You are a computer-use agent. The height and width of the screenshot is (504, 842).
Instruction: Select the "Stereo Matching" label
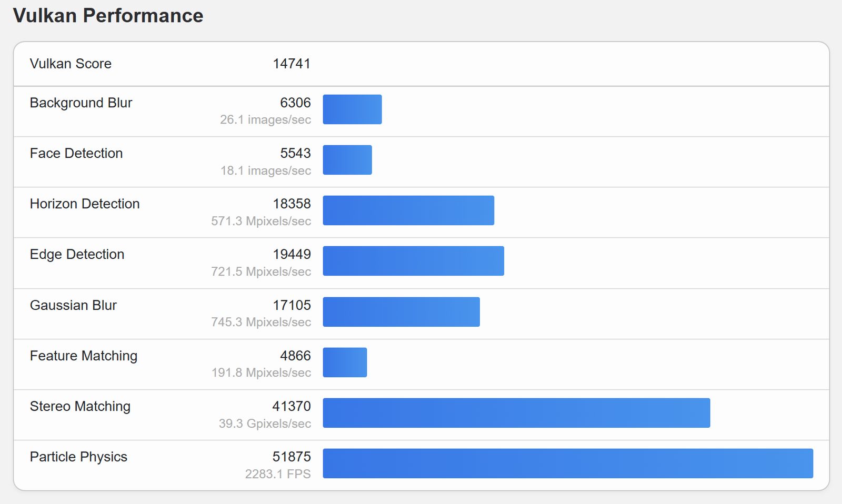(80, 406)
